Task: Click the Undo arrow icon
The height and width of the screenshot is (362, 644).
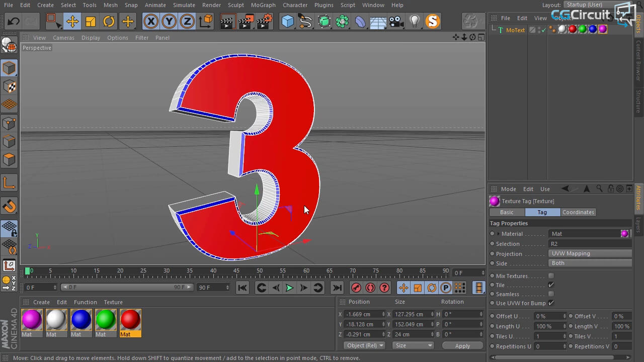Action: pyautogui.click(x=14, y=21)
